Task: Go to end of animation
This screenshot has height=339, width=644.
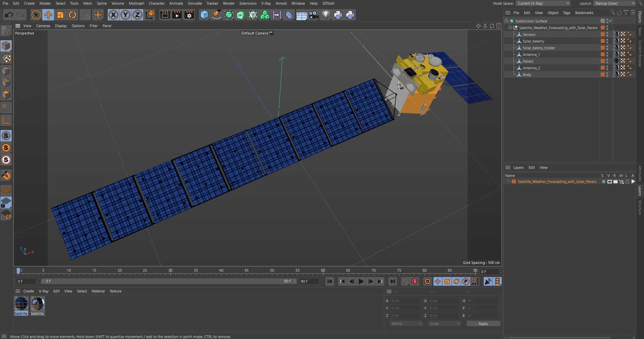Action: [x=392, y=281]
